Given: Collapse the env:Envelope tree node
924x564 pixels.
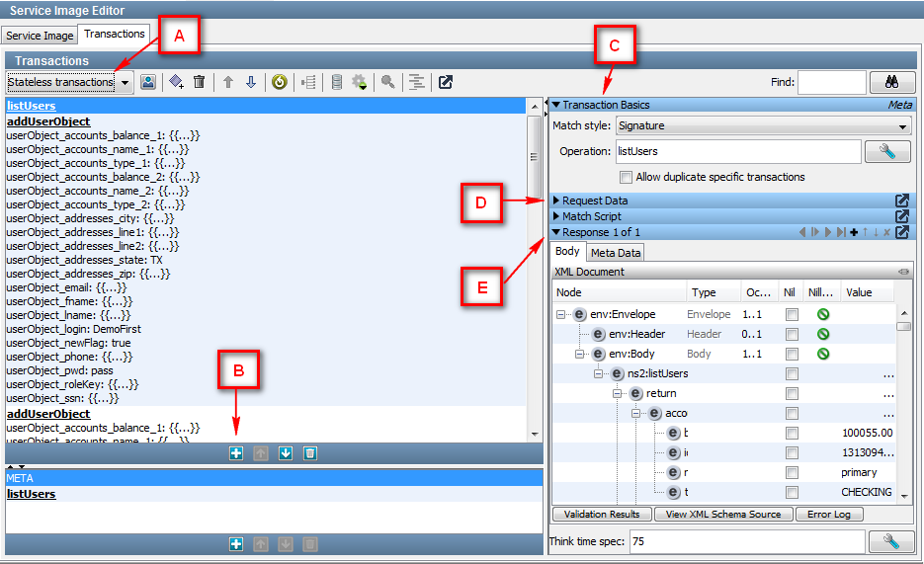Looking at the screenshot, I should click(560, 314).
